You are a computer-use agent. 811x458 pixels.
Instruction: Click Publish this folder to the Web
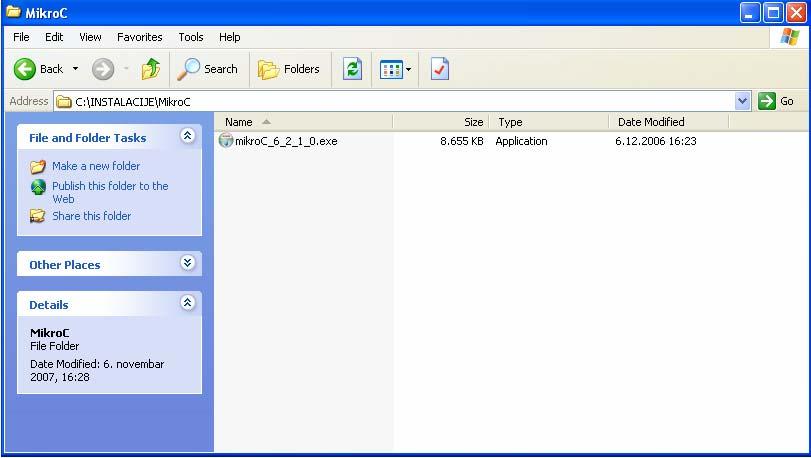[110, 192]
